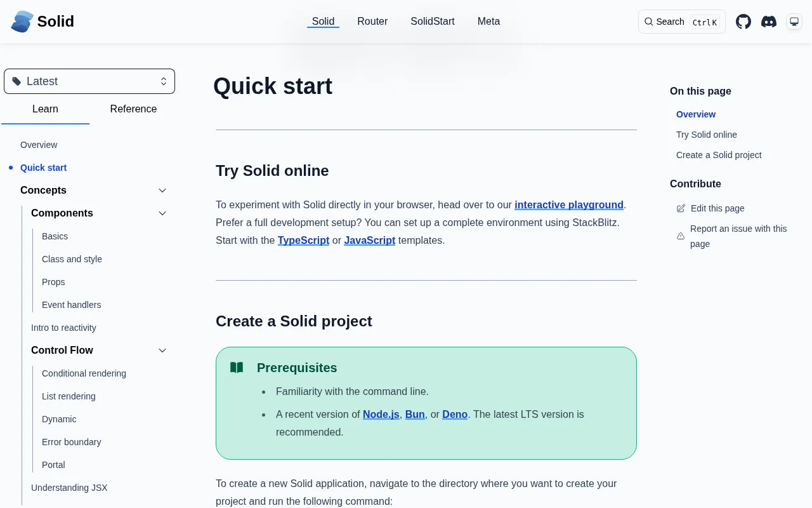Click the CtrlK shortcut badge
This screenshot has height=508, width=812.
[705, 22]
